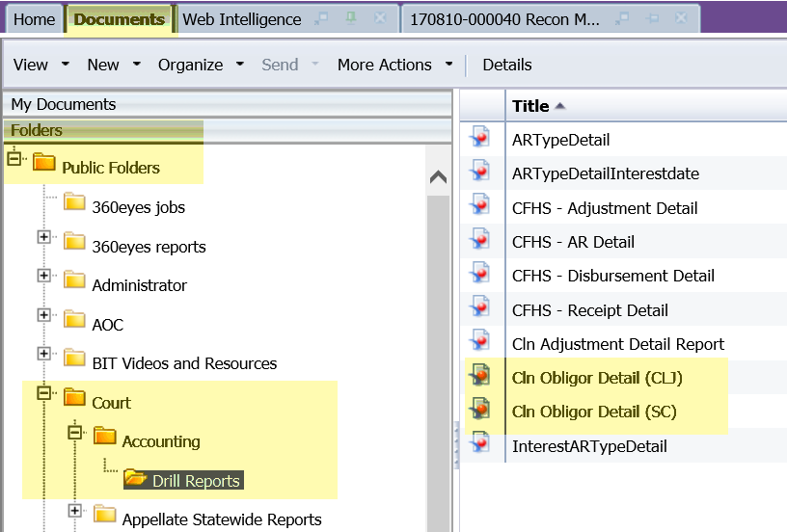Click the Cln Obligor Detail (SC) icon
The image size is (787, 532).
pos(480,410)
